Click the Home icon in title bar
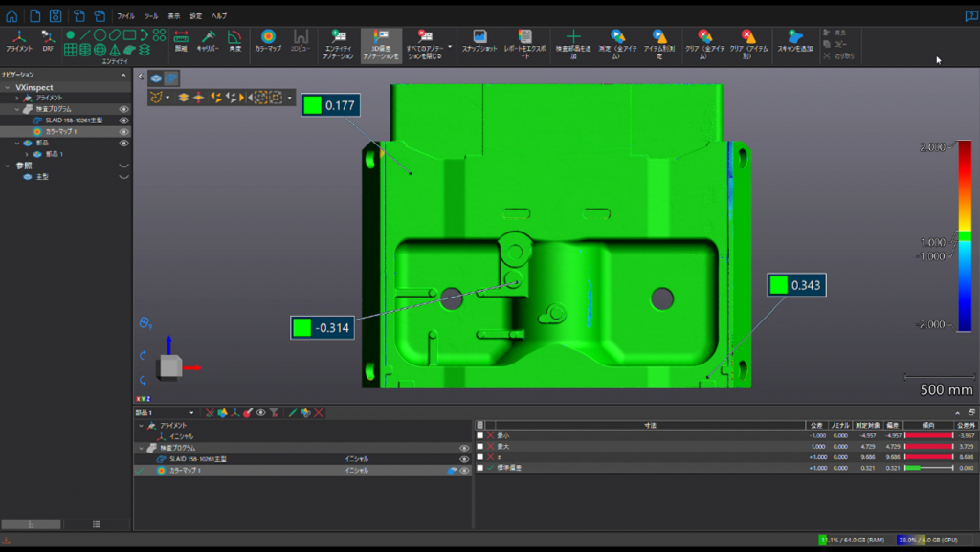The width and height of the screenshot is (980, 552). point(11,15)
